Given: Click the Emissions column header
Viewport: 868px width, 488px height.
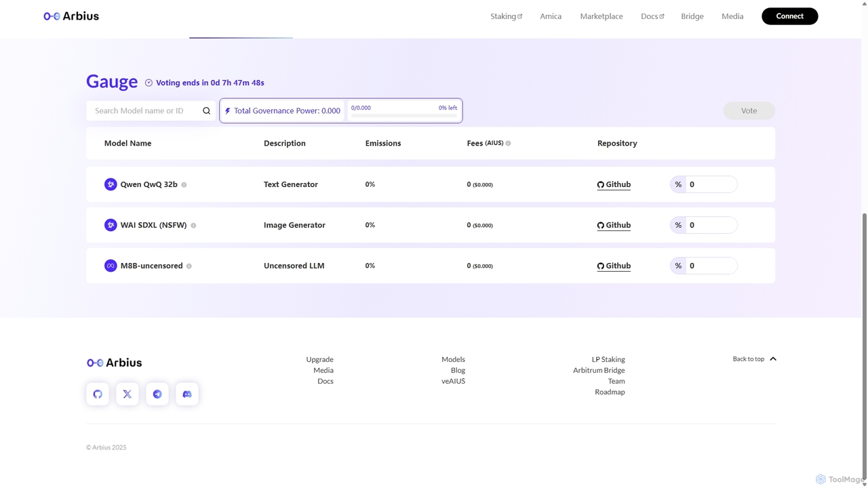Looking at the screenshot, I should (x=383, y=144).
